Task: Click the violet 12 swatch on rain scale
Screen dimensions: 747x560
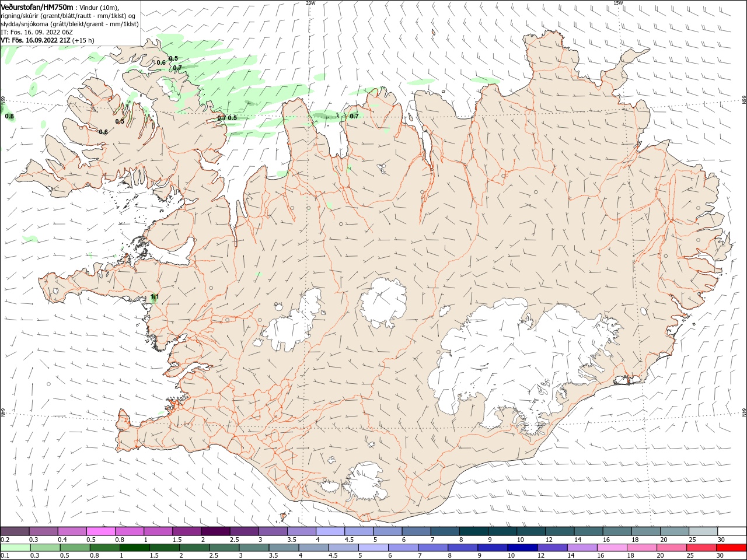Action: (551, 548)
